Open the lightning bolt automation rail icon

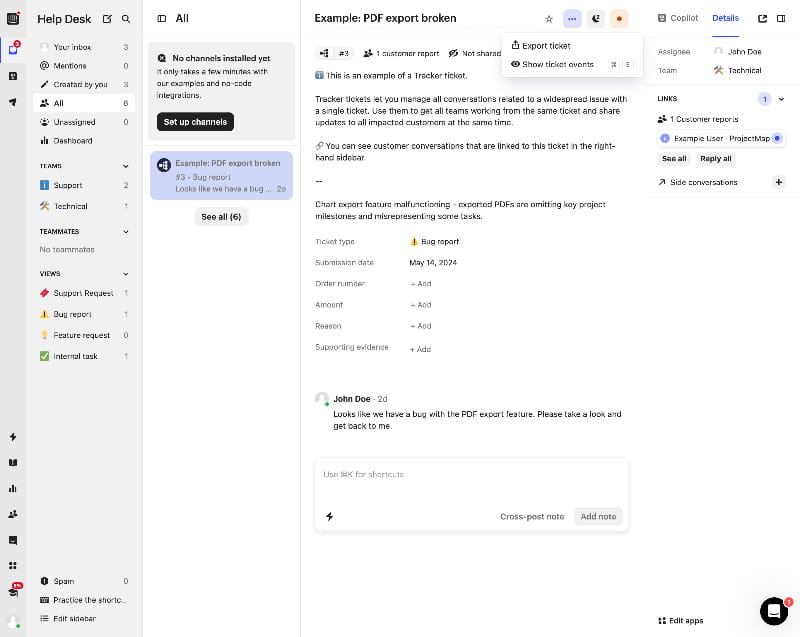[x=13, y=437]
